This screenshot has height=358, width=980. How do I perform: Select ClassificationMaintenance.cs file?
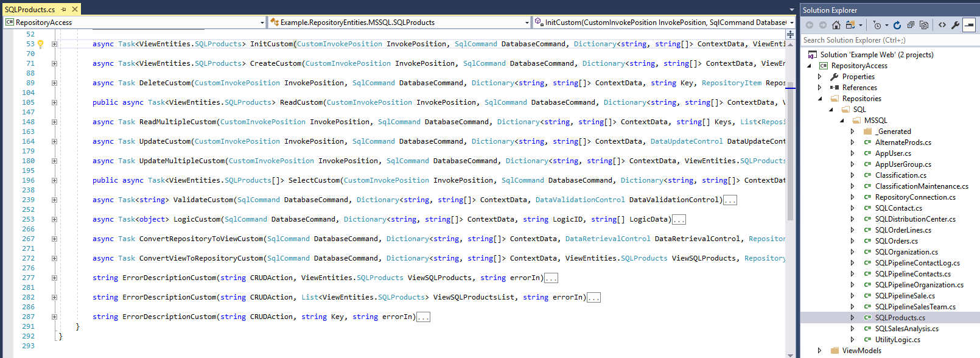coord(922,186)
